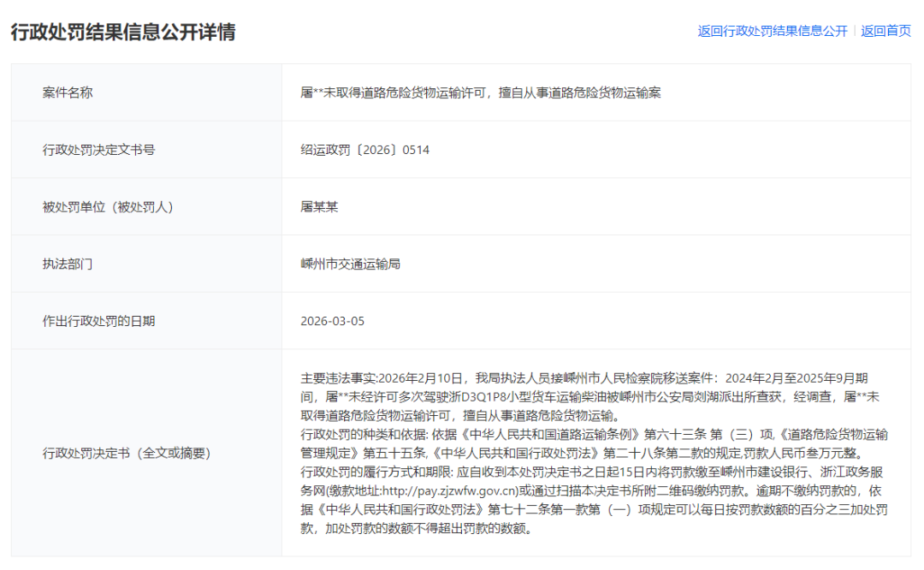Select the 作出行政处罚的日期 label

98,321
